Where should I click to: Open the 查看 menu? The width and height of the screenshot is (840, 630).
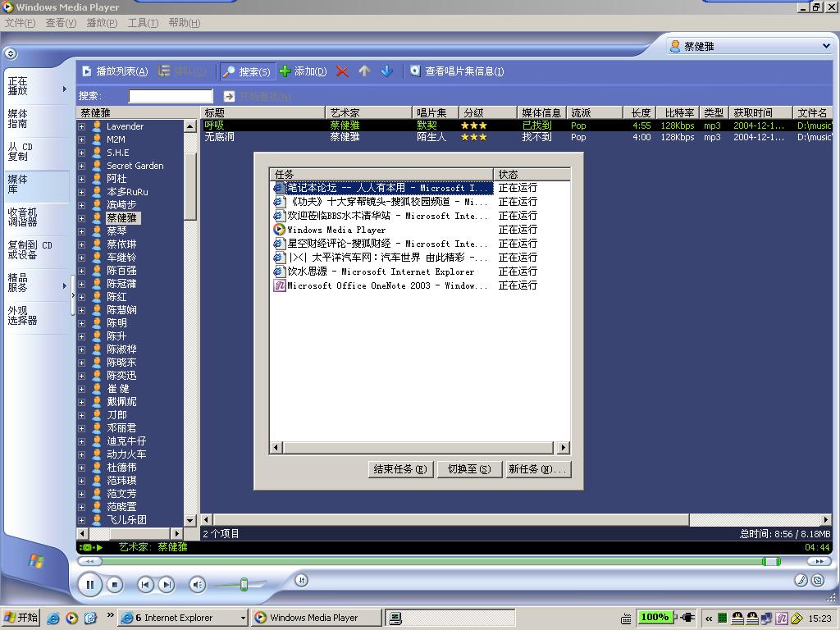[x=61, y=22]
